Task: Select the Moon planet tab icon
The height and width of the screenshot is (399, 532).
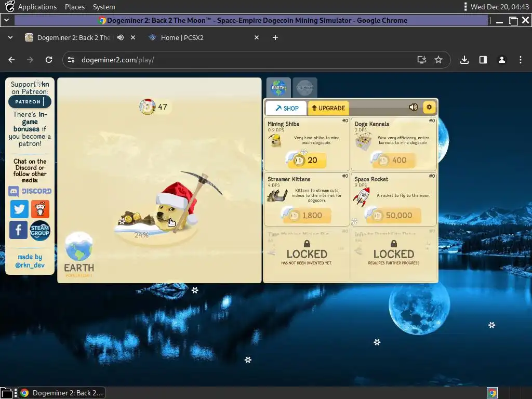Action: click(305, 87)
